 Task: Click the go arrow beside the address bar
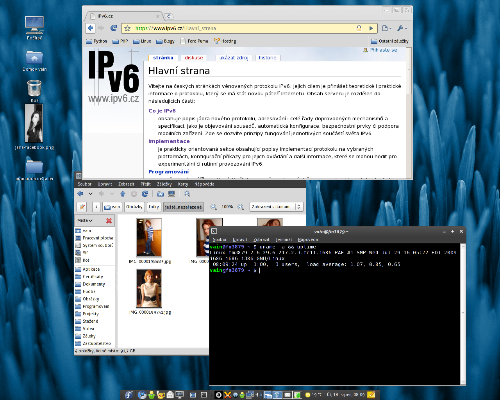(x=371, y=28)
